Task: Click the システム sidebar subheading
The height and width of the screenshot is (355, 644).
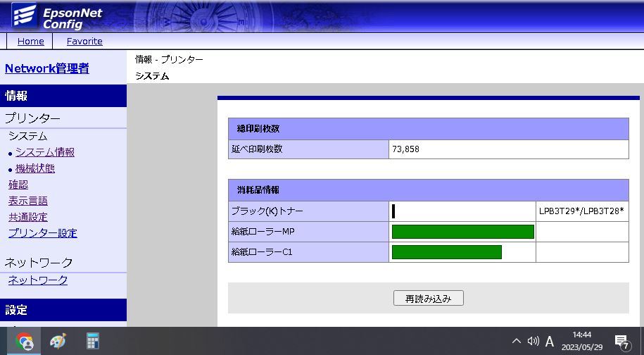Action: pos(28,136)
